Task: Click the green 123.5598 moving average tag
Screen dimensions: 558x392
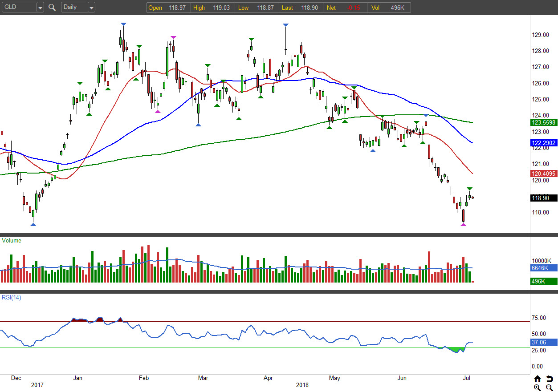Action: [543, 122]
